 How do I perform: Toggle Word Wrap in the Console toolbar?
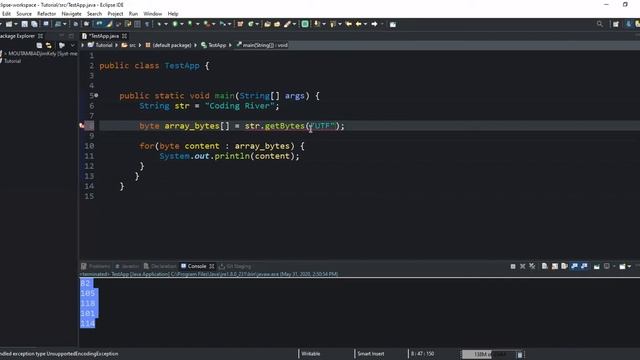tap(564, 266)
